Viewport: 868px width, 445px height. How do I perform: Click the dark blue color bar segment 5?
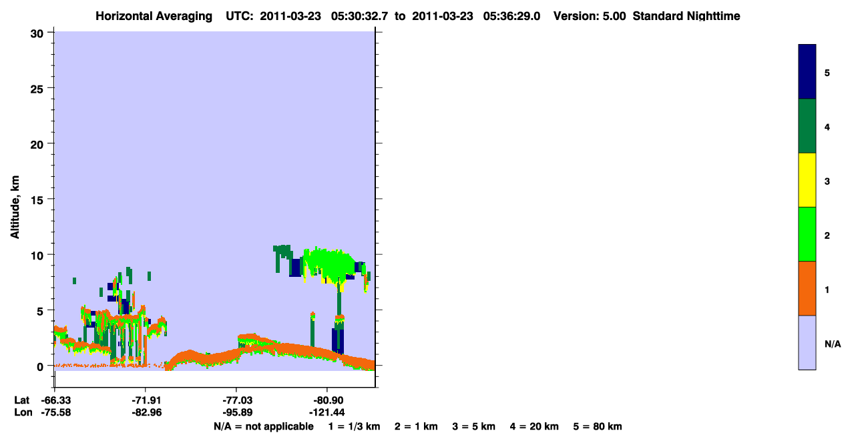807,72
